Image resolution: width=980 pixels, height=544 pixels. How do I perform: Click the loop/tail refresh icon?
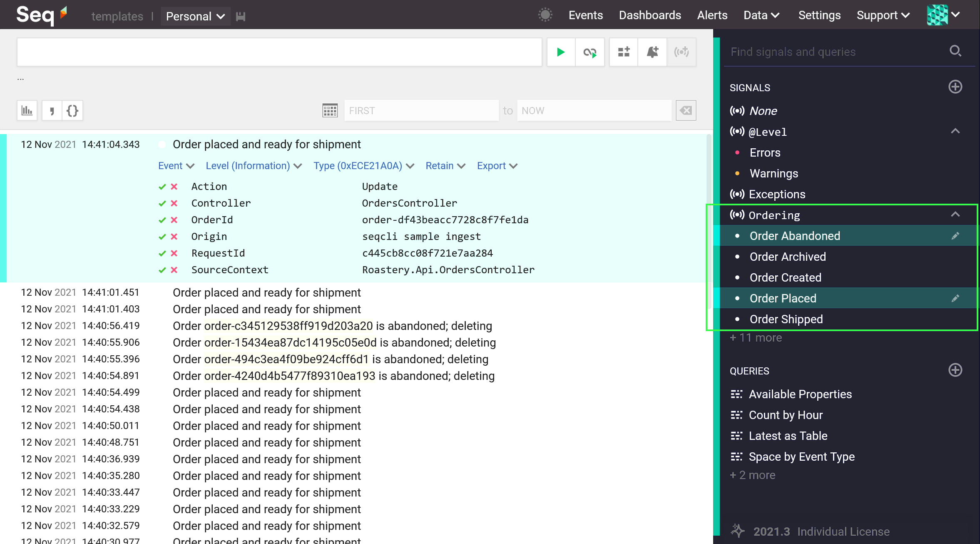pos(589,52)
